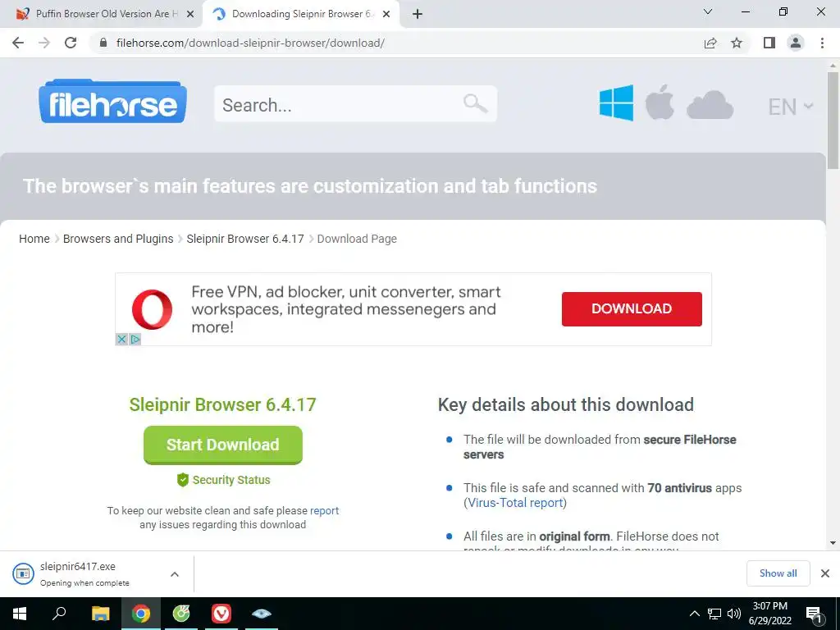Image resolution: width=840 pixels, height=630 pixels.
Task: Open the Chrome profile avatar
Action: [x=796, y=43]
